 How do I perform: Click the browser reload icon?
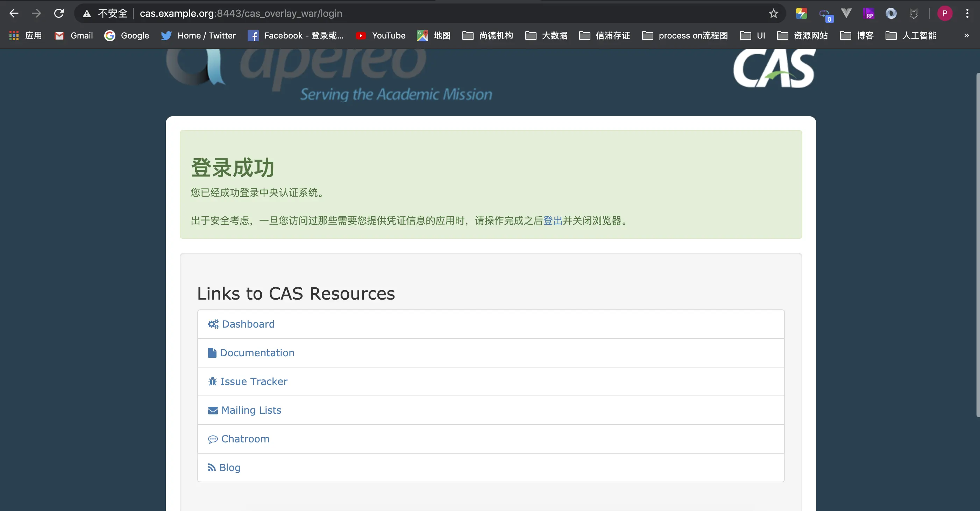coord(59,13)
